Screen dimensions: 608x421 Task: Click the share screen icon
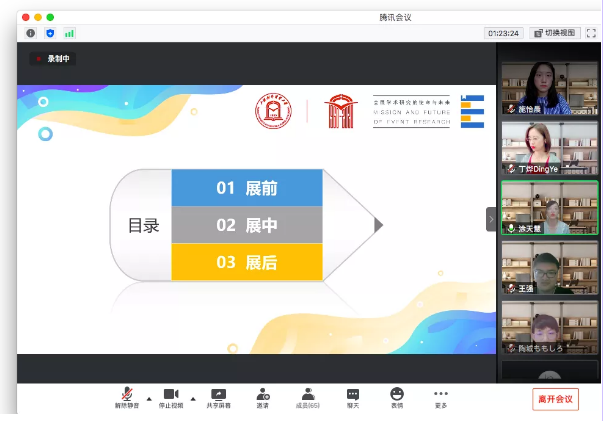pos(218,395)
